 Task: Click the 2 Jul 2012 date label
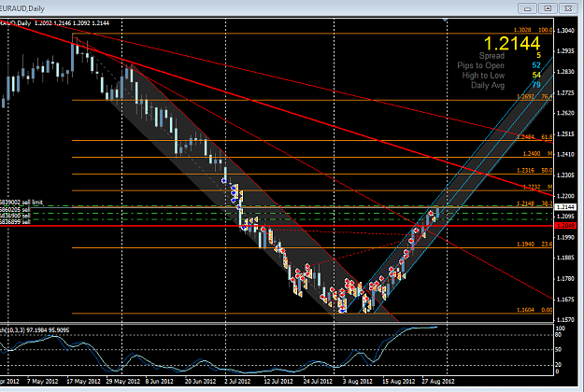(x=237, y=382)
